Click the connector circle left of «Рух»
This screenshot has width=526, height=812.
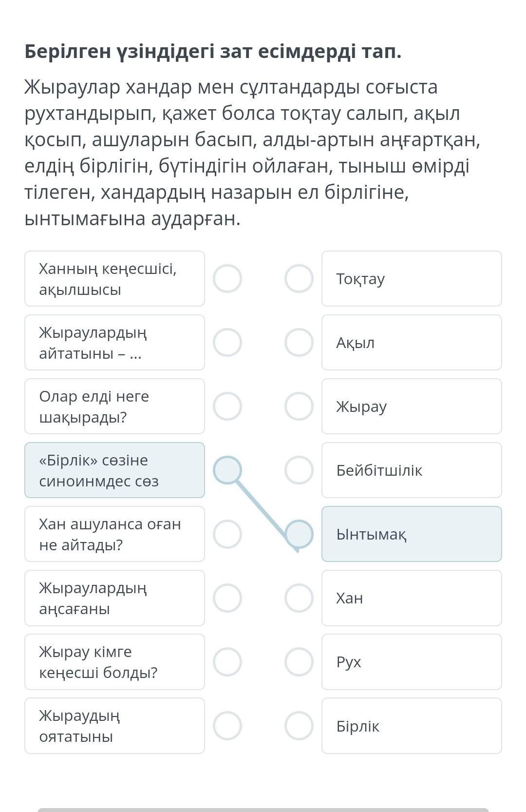(299, 662)
